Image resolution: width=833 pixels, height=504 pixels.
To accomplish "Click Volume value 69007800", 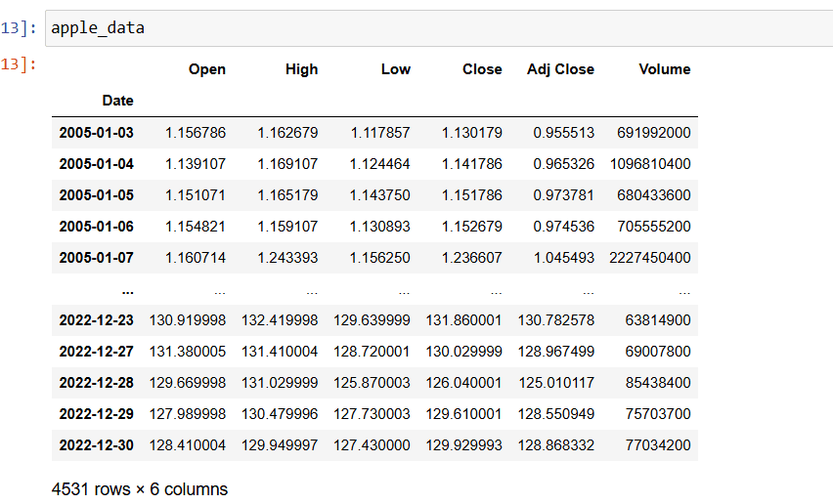I will click(658, 352).
